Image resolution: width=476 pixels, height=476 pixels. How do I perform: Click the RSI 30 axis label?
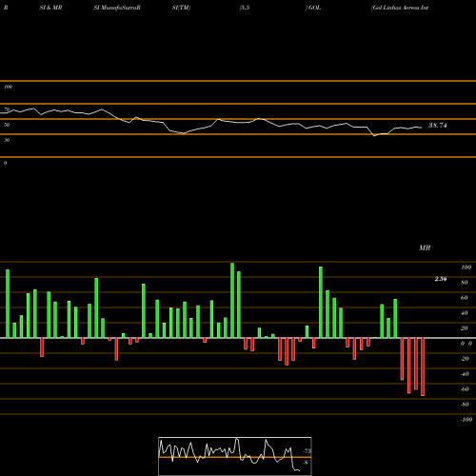tap(7, 140)
